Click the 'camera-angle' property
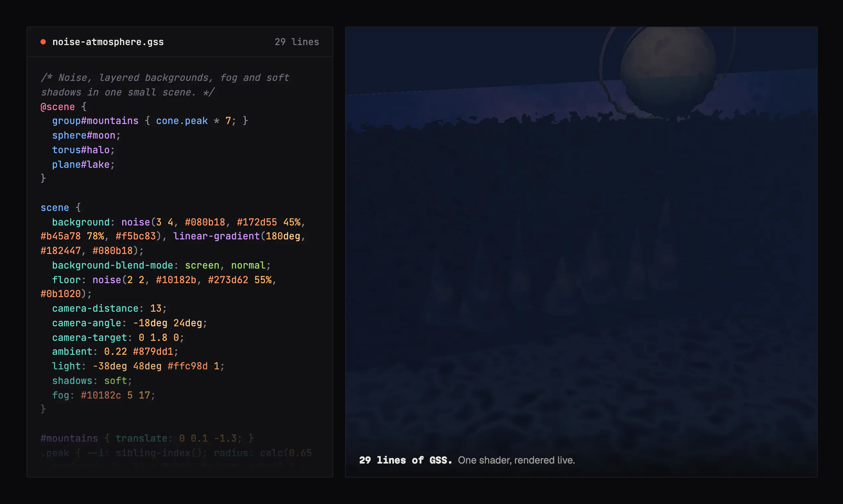This screenshot has height=504, width=843. tap(87, 323)
